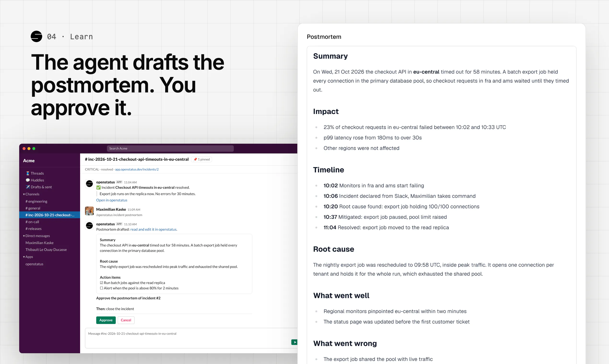Open the openstatus app in sidebar
This screenshot has width=609, height=364.
[34, 264]
